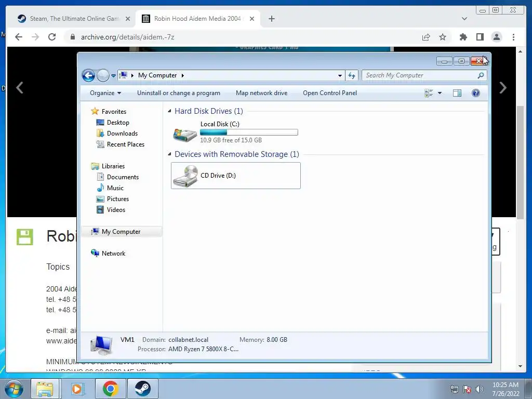The width and height of the screenshot is (532, 399).
Task: Select My Computer in navigation pane
Action: tap(121, 231)
